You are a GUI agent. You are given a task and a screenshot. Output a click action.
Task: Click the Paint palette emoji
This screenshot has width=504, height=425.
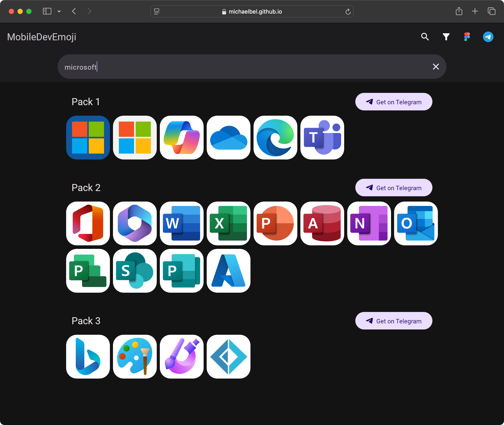point(135,357)
